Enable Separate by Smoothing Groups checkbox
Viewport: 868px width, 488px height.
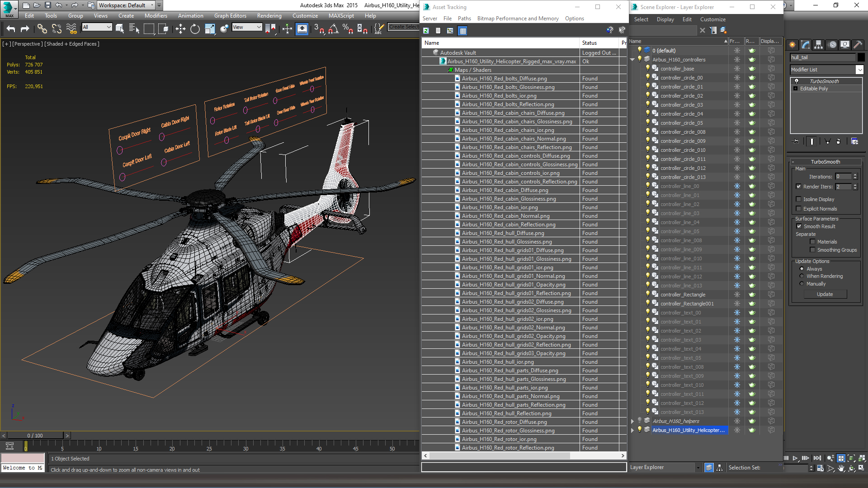tap(812, 250)
